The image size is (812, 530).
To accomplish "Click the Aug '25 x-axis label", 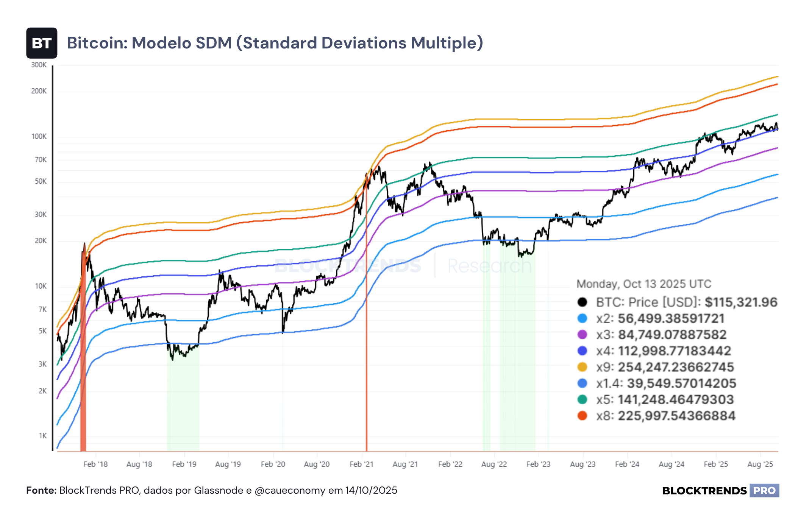I will pos(760,464).
